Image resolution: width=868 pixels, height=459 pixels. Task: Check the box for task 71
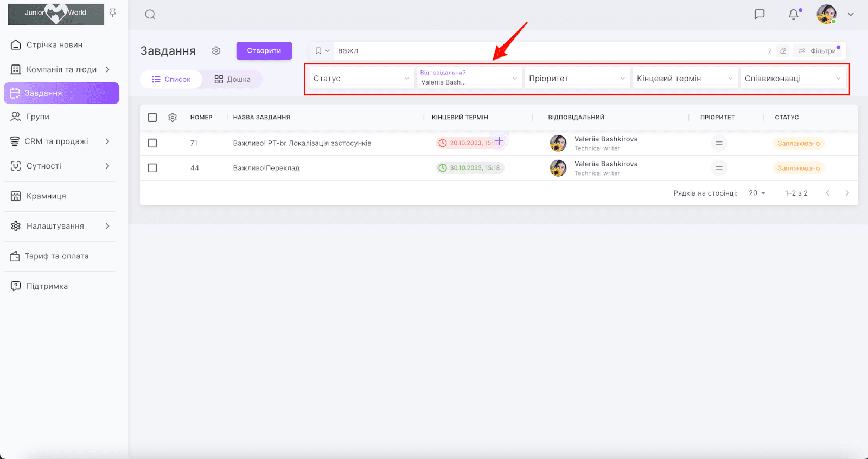point(152,143)
